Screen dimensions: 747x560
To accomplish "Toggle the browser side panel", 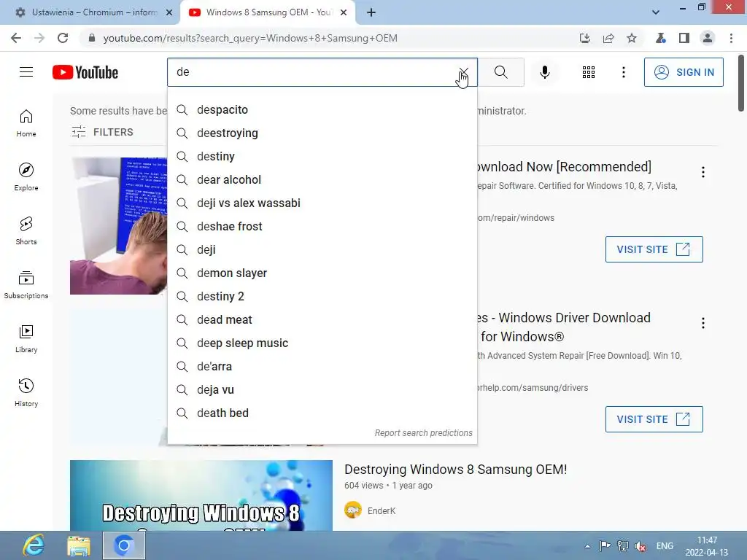I will (684, 38).
